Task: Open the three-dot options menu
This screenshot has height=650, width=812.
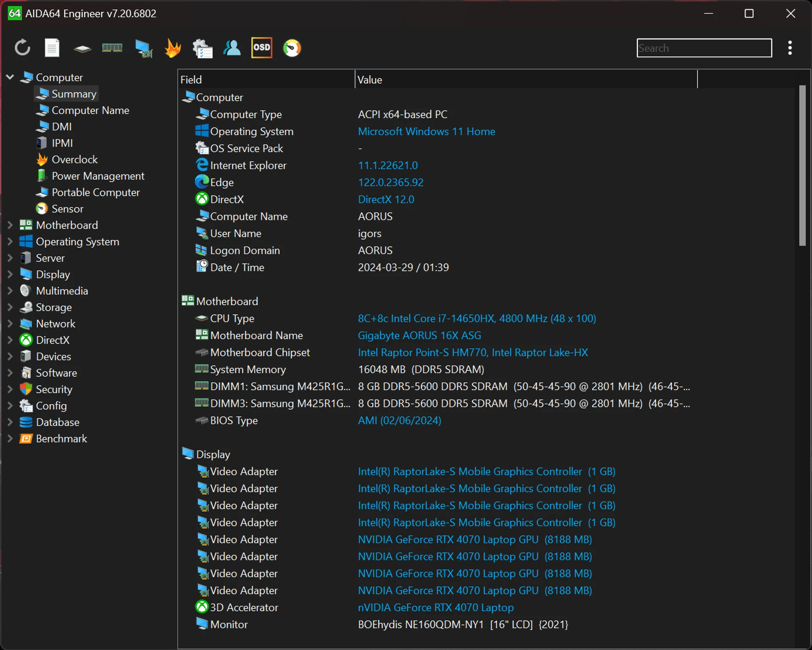Action: (x=790, y=48)
